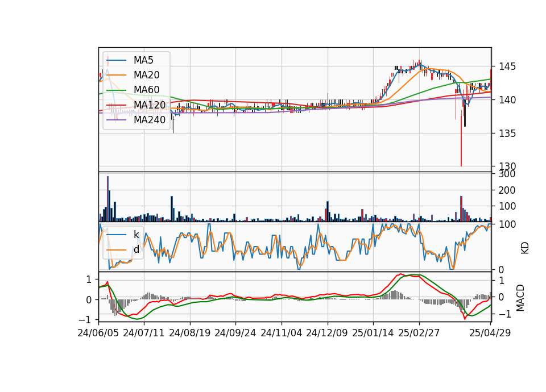Click the d legend entry in KD panel
The width and height of the screenshot is (546, 392).
click(x=136, y=249)
